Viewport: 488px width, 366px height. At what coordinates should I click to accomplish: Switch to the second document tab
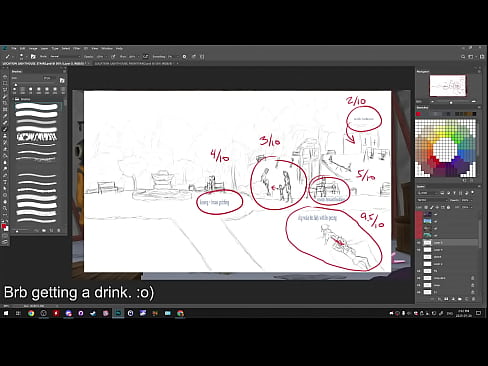coord(133,63)
